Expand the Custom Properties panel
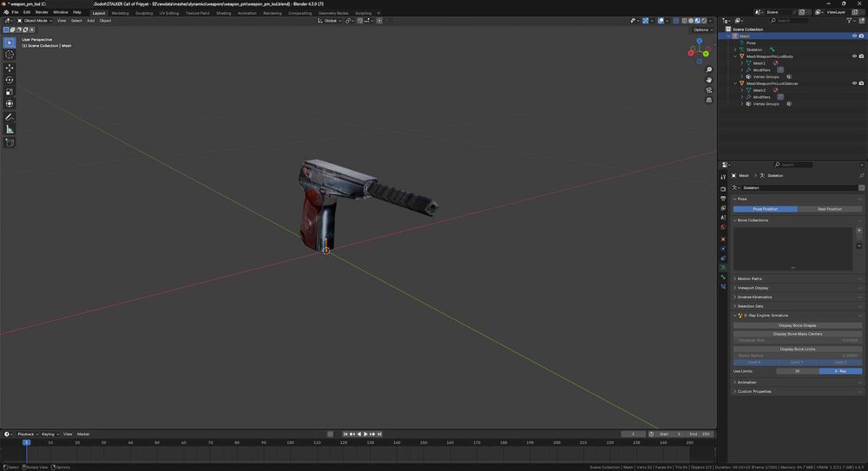868x471 pixels. click(x=797, y=391)
